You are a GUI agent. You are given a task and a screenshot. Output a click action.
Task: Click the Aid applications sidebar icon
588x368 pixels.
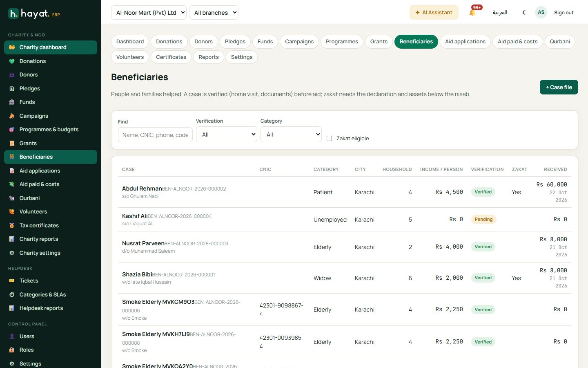point(12,171)
